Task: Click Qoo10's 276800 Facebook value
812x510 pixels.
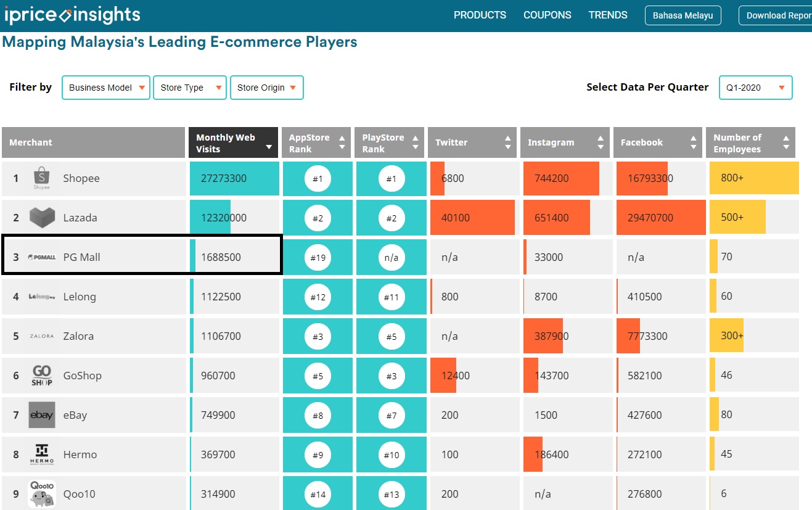Action: 645,494
